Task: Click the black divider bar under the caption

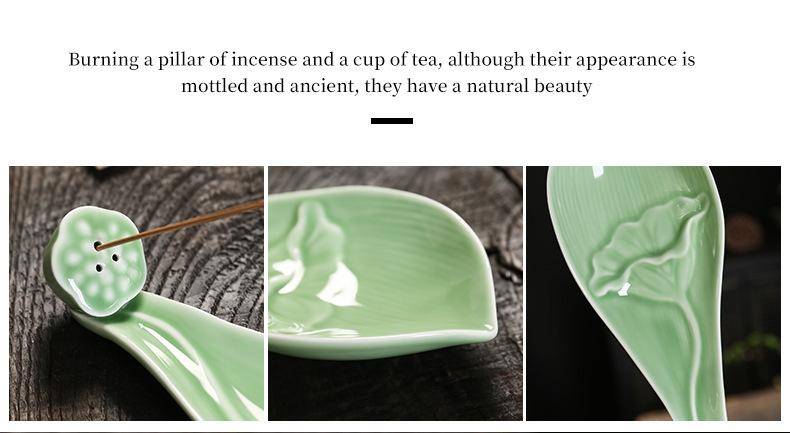Action: 392,121
